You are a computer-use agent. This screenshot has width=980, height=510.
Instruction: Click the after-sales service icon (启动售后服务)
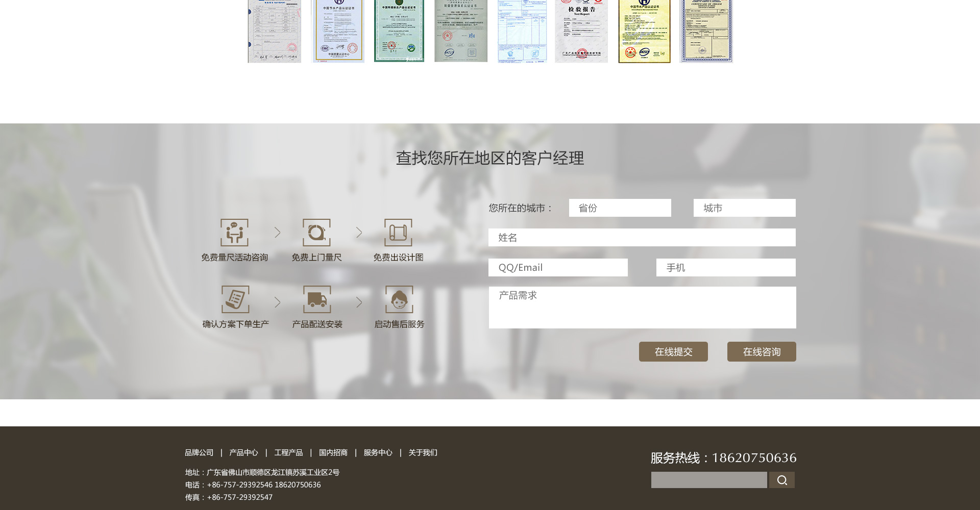pos(399,299)
